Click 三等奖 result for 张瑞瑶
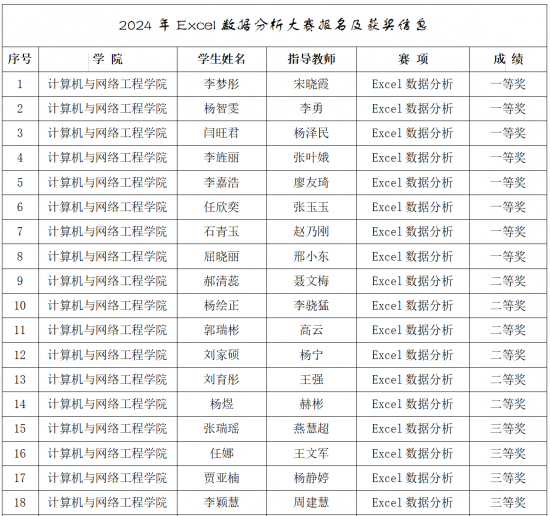The image size is (550, 516). pyautogui.click(x=508, y=429)
